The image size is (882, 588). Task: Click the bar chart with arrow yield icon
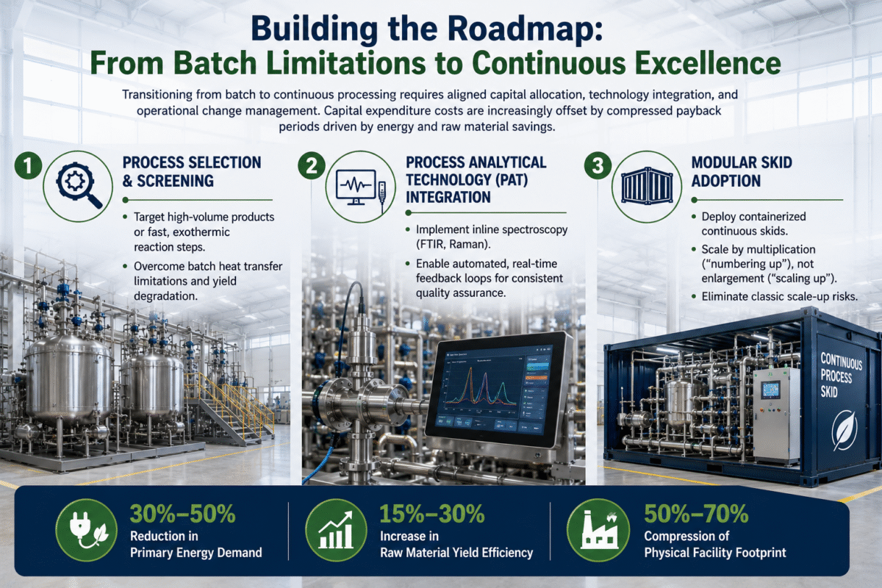point(336,528)
